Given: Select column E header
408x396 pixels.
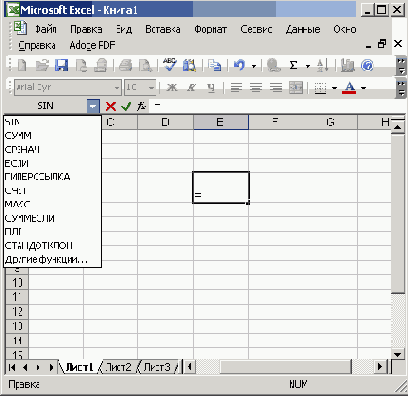Looking at the screenshot, I should pyautogui.click(x=221, y=122).
